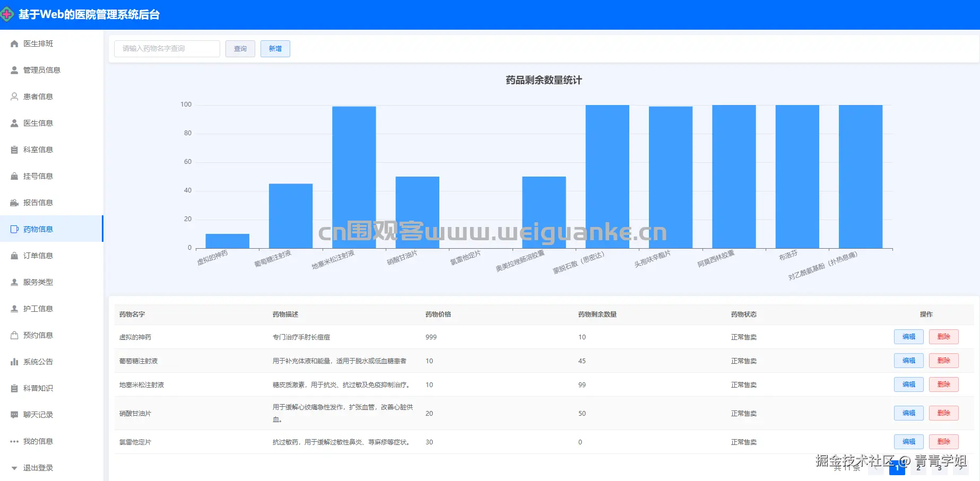Click the user icon beside 服务类型
The width and height of the screenshot is (980, 481).
click(14, 282)
